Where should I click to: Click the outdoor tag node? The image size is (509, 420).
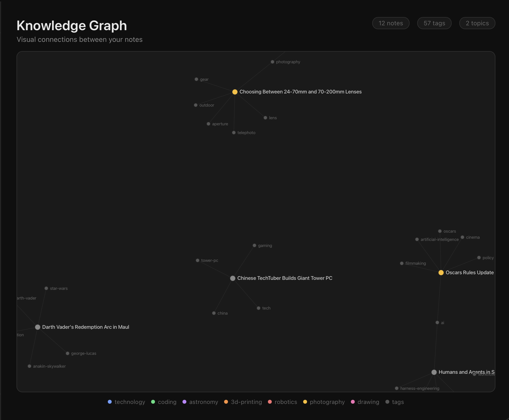point(196,105)
